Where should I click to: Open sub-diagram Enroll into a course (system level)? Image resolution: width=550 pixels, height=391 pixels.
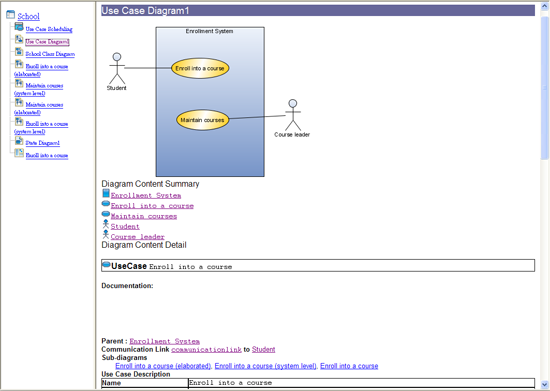pyautogui.click(x=266, y=366)
